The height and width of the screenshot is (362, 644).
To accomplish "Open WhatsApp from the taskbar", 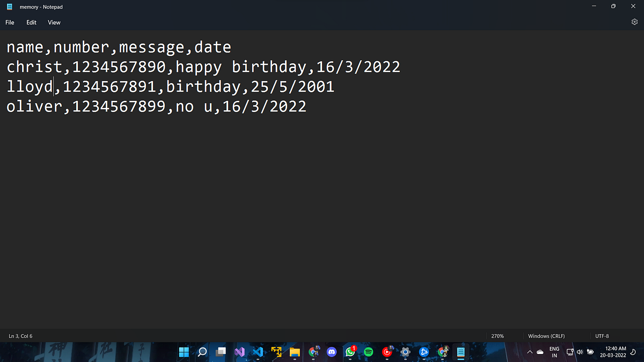I will (350, 352).
